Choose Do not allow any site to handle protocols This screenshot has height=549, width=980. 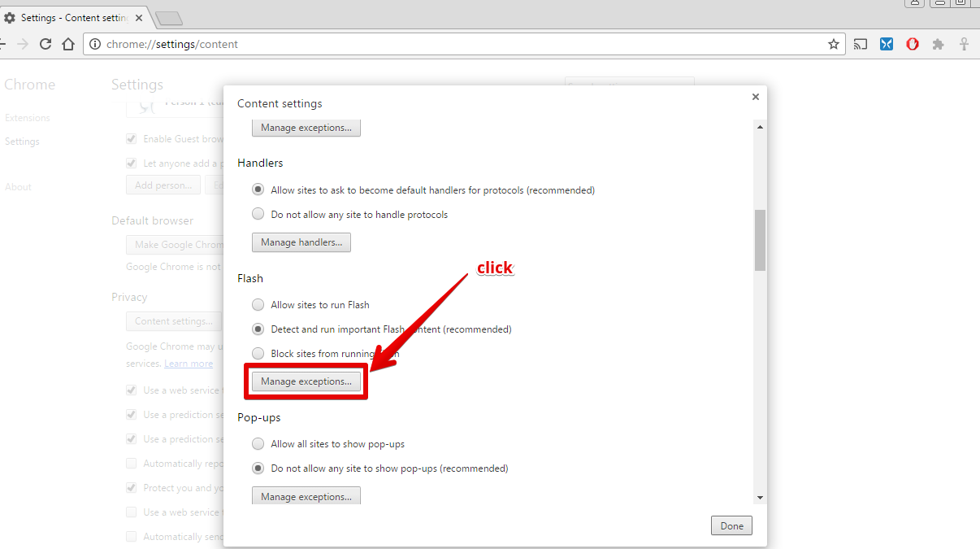coord(258,215)
